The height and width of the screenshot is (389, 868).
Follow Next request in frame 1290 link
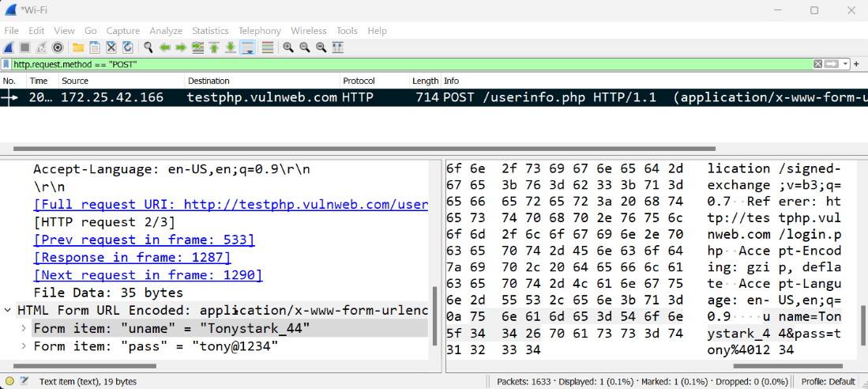[x=148, y=275]
